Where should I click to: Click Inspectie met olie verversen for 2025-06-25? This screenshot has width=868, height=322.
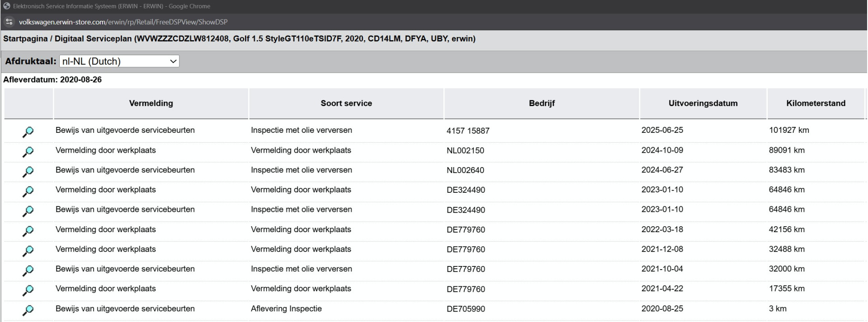coord(302,130)
